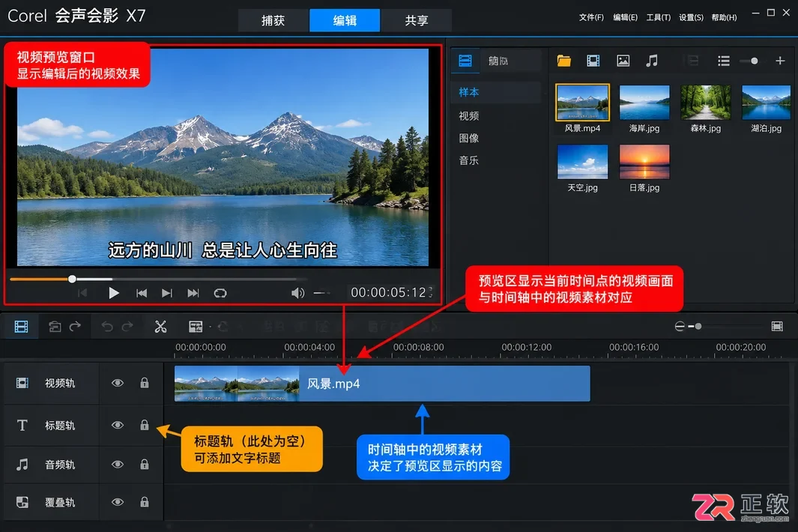Image resolution: width=798 pixels, height=532 pixels.
Task: Select the 图像 library category
Action: 469,138
